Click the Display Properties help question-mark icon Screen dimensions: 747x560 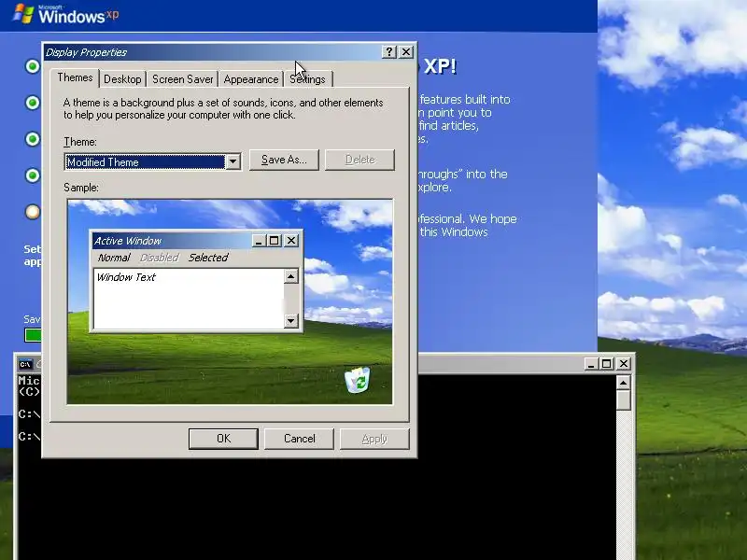click(388, 52)
